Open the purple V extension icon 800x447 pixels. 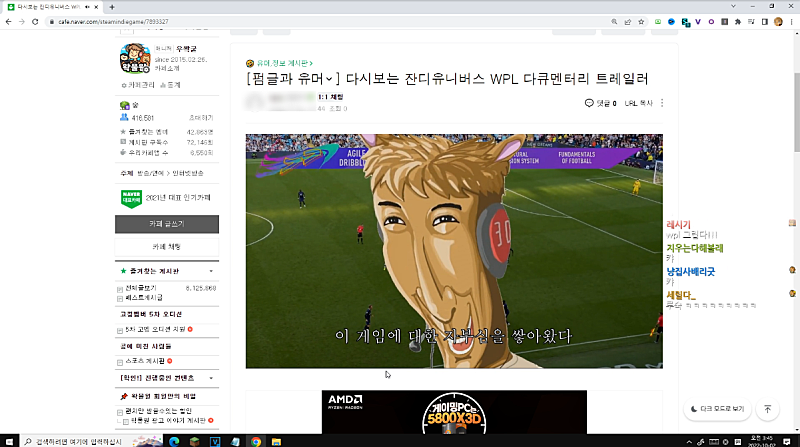(698, 22)
